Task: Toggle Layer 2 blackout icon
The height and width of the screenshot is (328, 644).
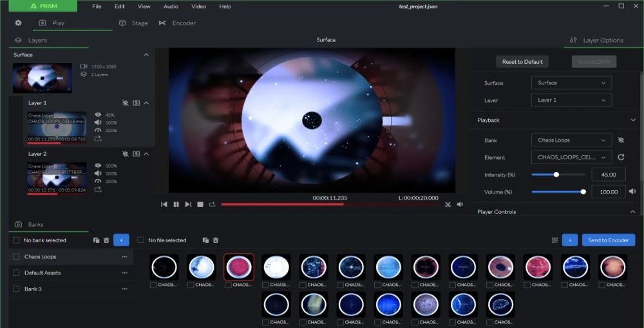Action: click(x=126, y=154)
